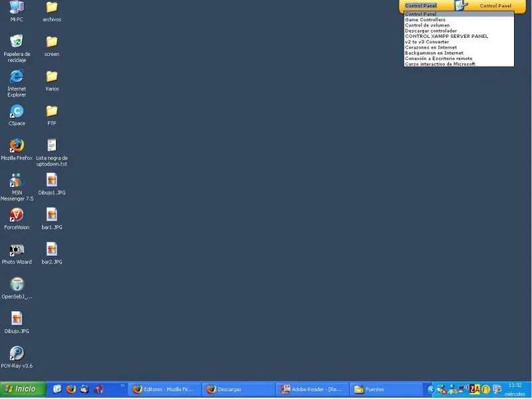Switch to Fuentes taskbar window
Image resolution: width=532 pixels, height=399 pixels.
[386, 389]
